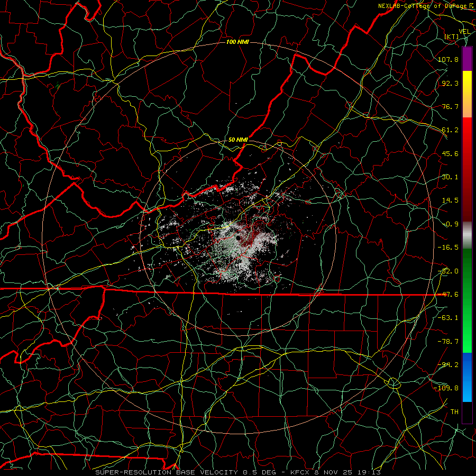Click the 30.1 velocity scale value
The image size is (476, 476).
pos(450,177)
